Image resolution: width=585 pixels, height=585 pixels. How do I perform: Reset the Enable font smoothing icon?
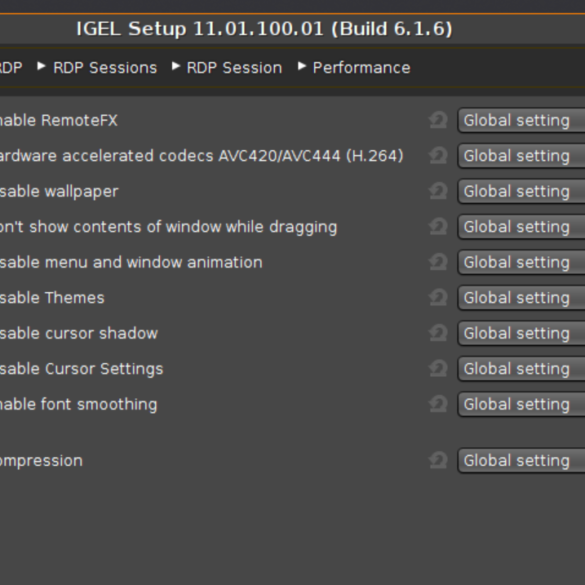438,404
